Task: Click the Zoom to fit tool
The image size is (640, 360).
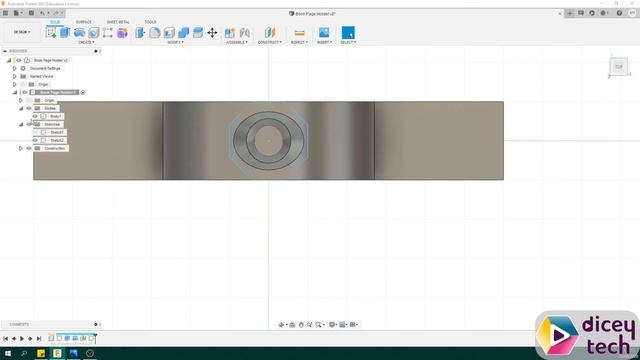Action: 318,324
